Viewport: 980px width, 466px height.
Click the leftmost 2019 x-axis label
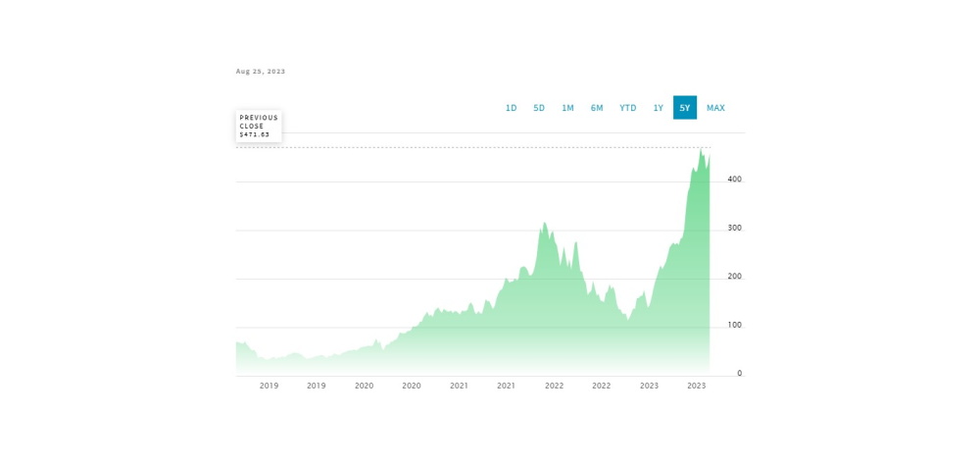pyautogui.click(x=269, y=386)
